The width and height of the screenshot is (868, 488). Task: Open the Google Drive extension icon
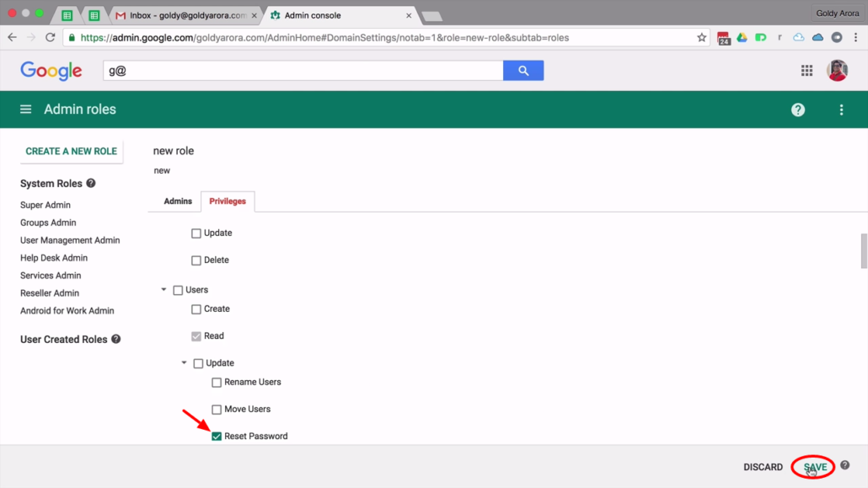pyautogui.click(x=742, y=38)
